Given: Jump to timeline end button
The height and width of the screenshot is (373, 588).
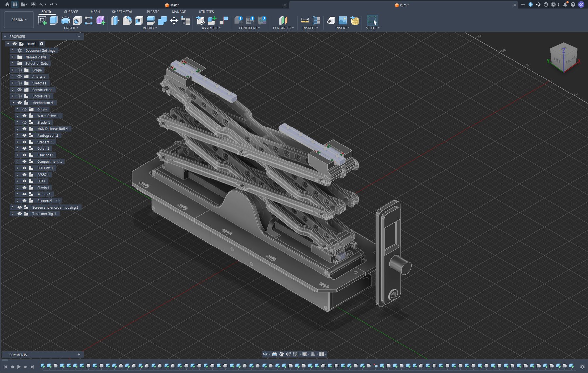Looking at the screenshot, I should [32, 367].
